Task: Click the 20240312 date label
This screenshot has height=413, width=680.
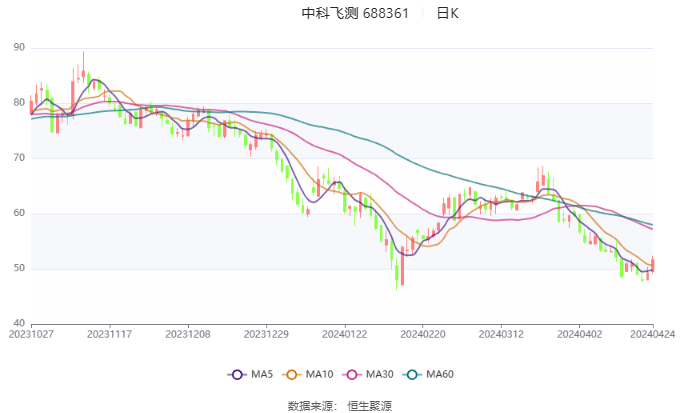Action: (x=499, y=335)
